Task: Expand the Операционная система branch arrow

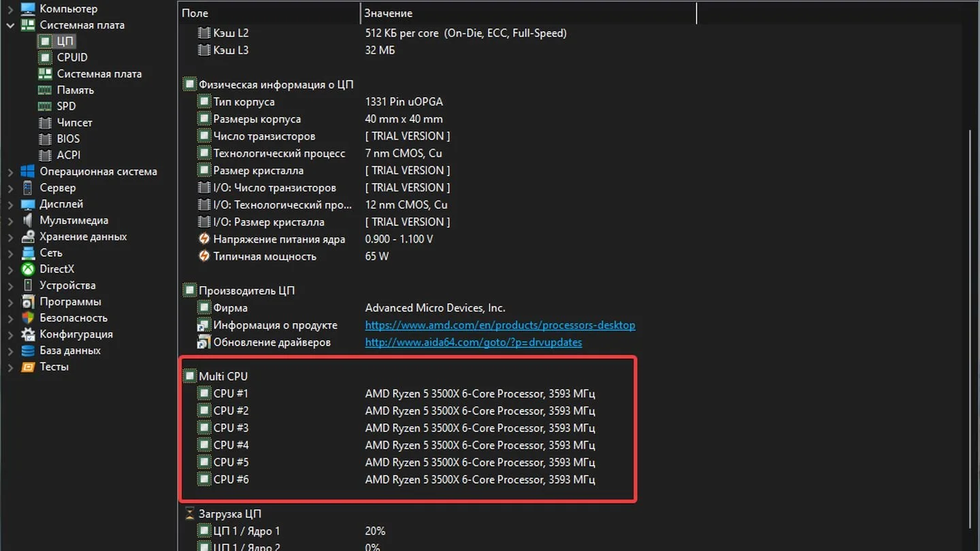Action: 10,171
